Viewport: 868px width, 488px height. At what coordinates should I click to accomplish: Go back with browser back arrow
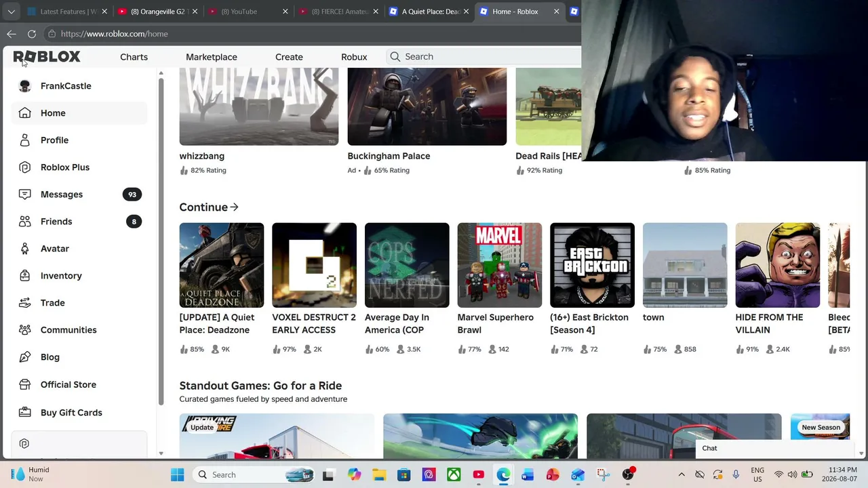click(12, 34)
